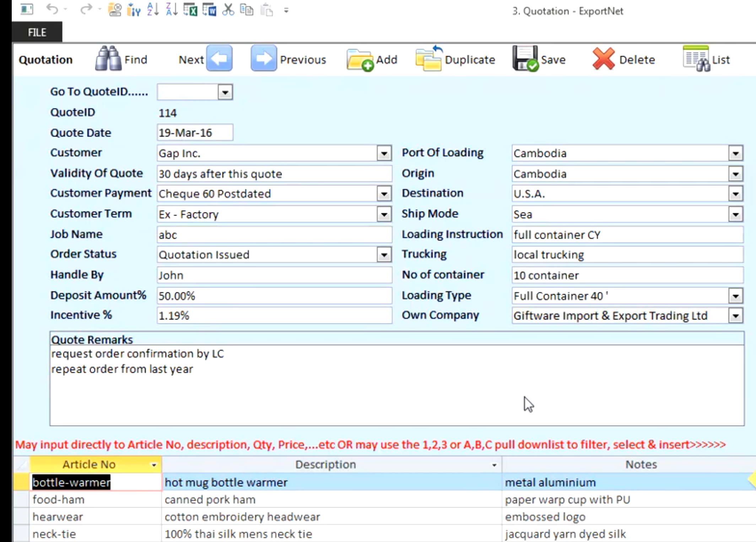Expand the Destination dropdown arrow
This screenshot has height=542, width=756.
735,194
